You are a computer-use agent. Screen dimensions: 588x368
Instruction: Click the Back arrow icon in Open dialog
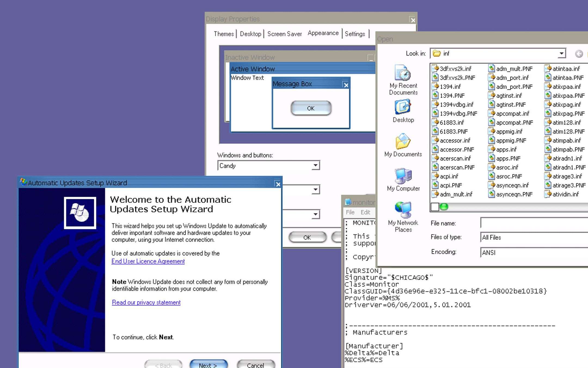click(579, 54)
